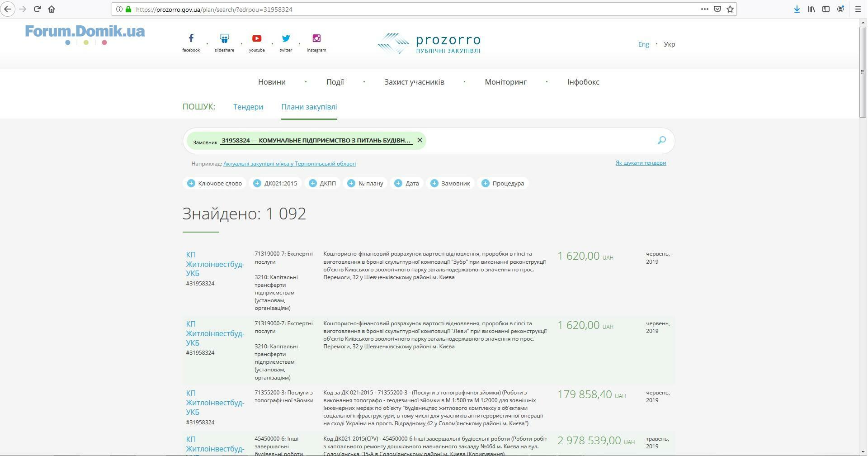Add ДКПП filter
Image resolution: width=868 pixels, height=456 pixels.
click(x=322, y=183)
